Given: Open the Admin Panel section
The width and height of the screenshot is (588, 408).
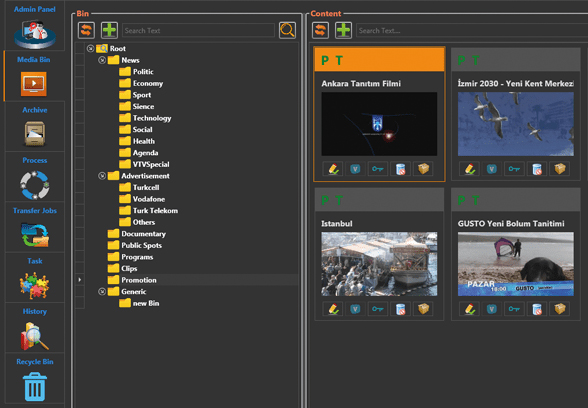Looking at the screenshot, I should pos(35,26).
